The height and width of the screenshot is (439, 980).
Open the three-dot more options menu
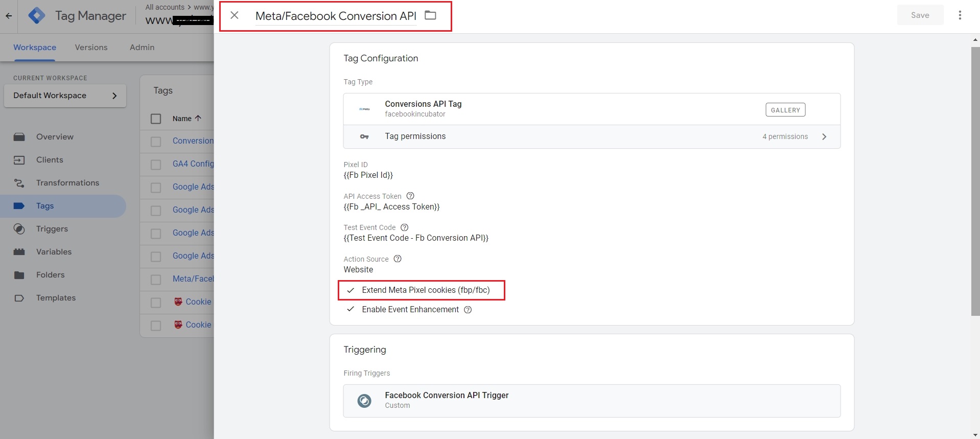[960, 15]
